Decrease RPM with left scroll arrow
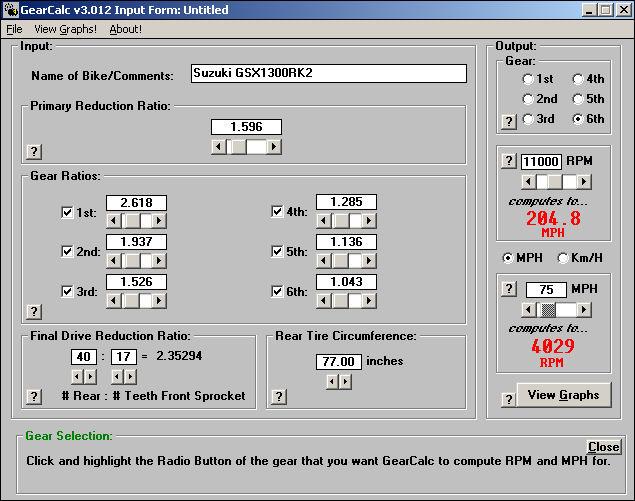 click(x=528, y=182)
